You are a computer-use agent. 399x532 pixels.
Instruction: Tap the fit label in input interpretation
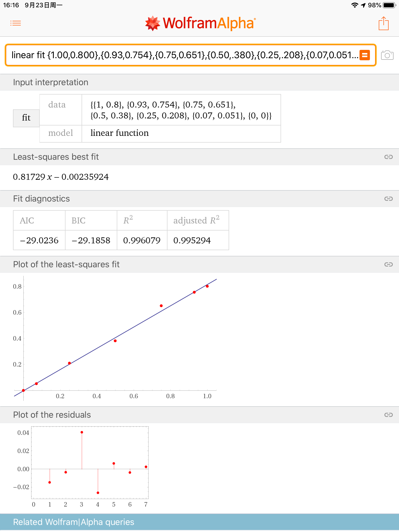pos(26,118)
